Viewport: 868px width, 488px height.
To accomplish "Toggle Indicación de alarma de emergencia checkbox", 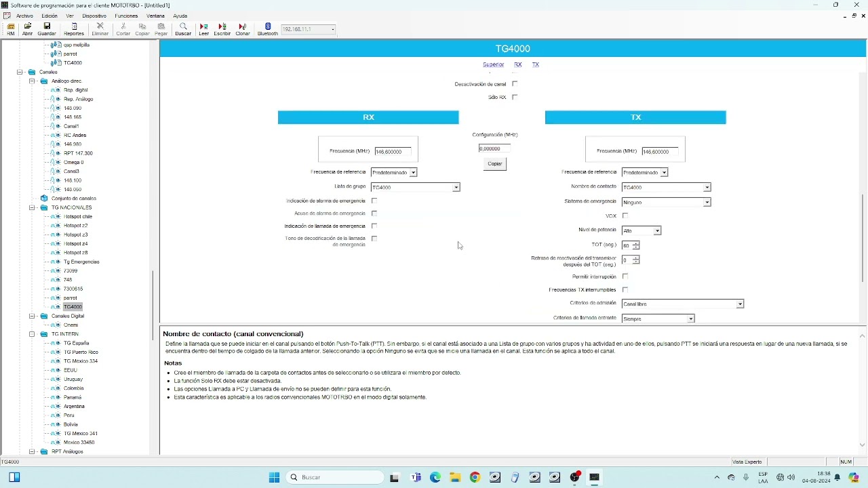I will 374,201.
